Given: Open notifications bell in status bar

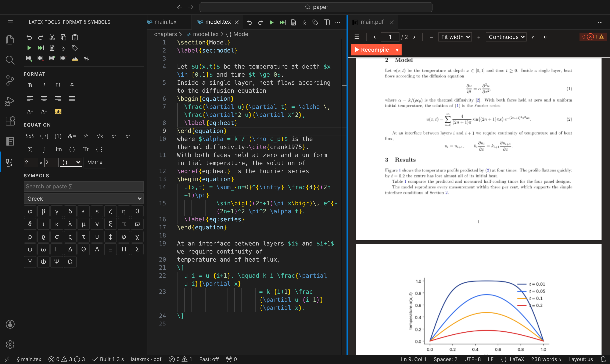Looking at the screenshot, I should pos(603,359).
